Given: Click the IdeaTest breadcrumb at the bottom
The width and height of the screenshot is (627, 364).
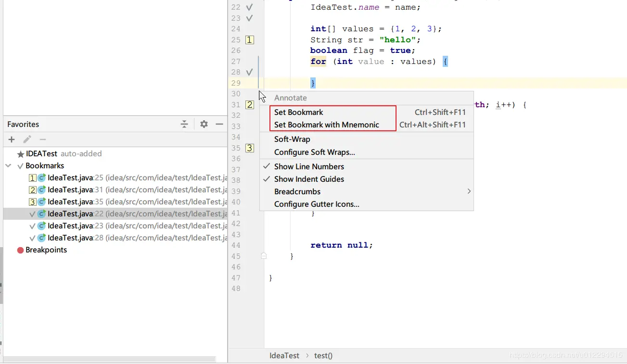Looking at the screenshot, I should (284, 356).
